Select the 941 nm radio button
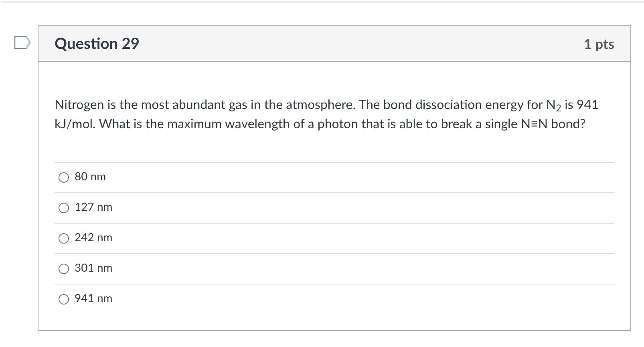644x347 pixels. [x=64, y=299]
